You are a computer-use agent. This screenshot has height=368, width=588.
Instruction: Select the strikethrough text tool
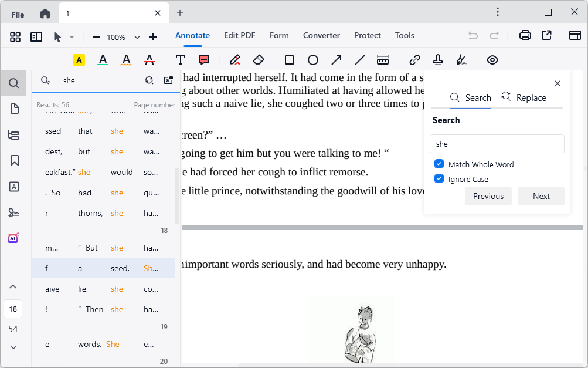pyautogui.click(x=149, y=59)
